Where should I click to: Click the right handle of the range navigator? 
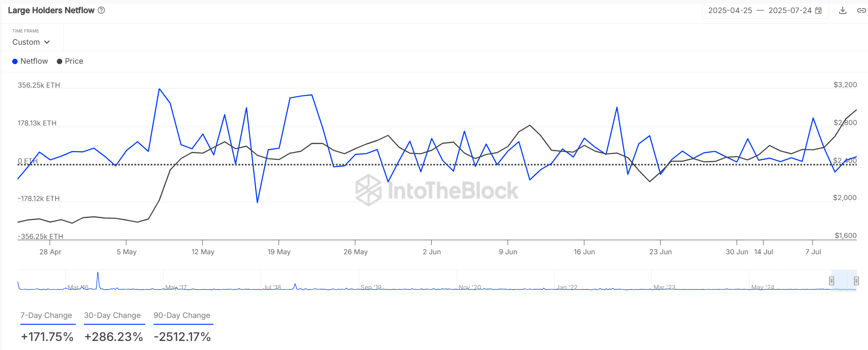[x=856, y=281]
